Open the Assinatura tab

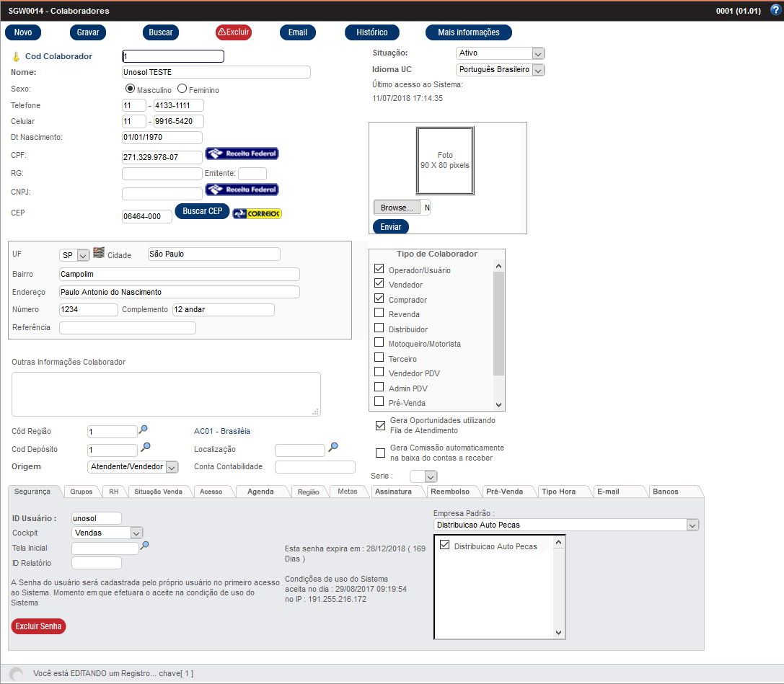pos(397,492)
